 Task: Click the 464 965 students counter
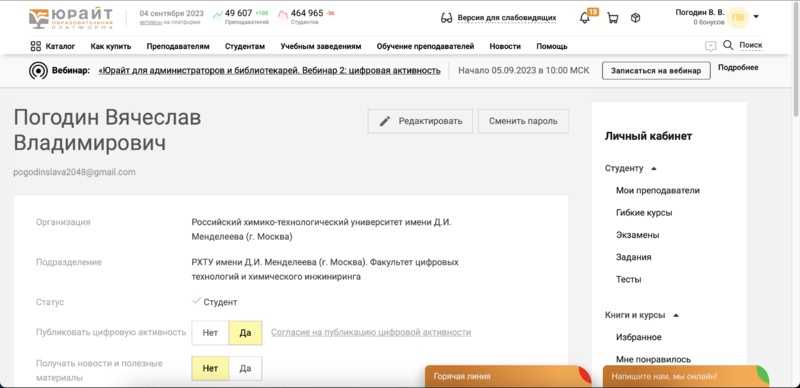[x=307, y=13]
